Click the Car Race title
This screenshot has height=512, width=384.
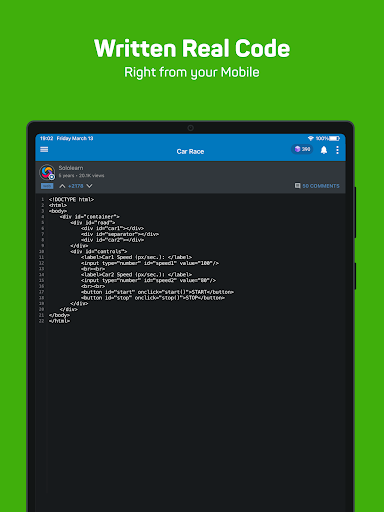click(190, 151)
